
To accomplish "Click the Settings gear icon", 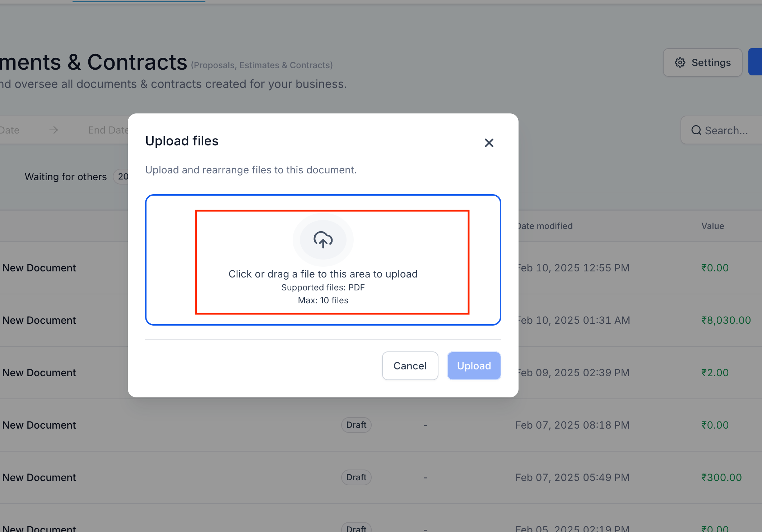I will tap(680, 62).
